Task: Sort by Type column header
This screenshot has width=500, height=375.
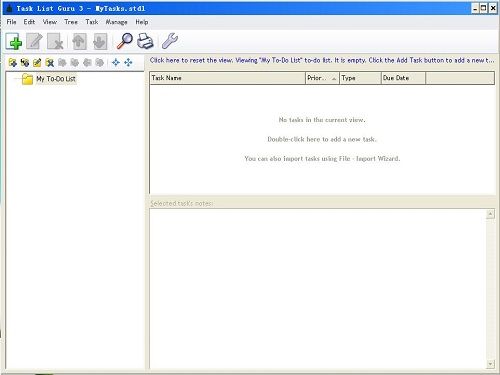Action: click(360, 78)
